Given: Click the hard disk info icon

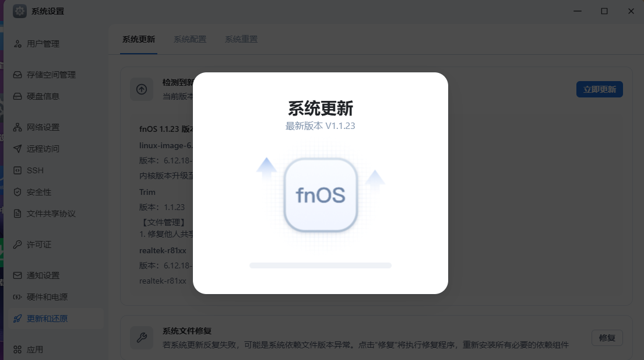Looking at the screenshot, I should 17,97.
